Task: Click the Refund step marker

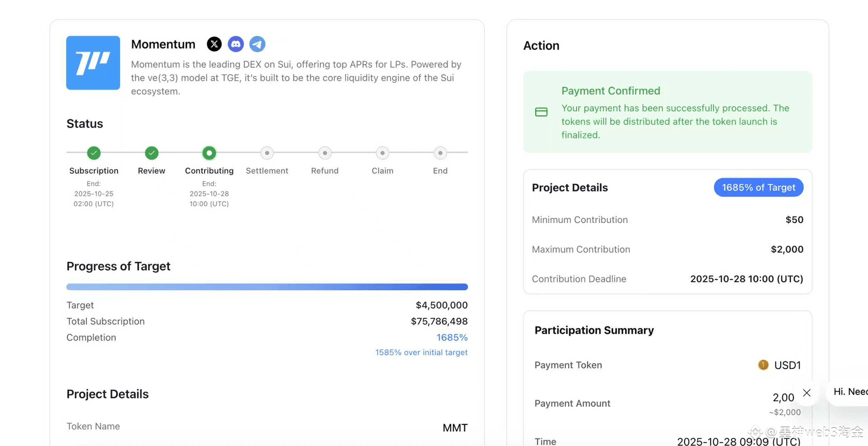Action: [325, 153]
